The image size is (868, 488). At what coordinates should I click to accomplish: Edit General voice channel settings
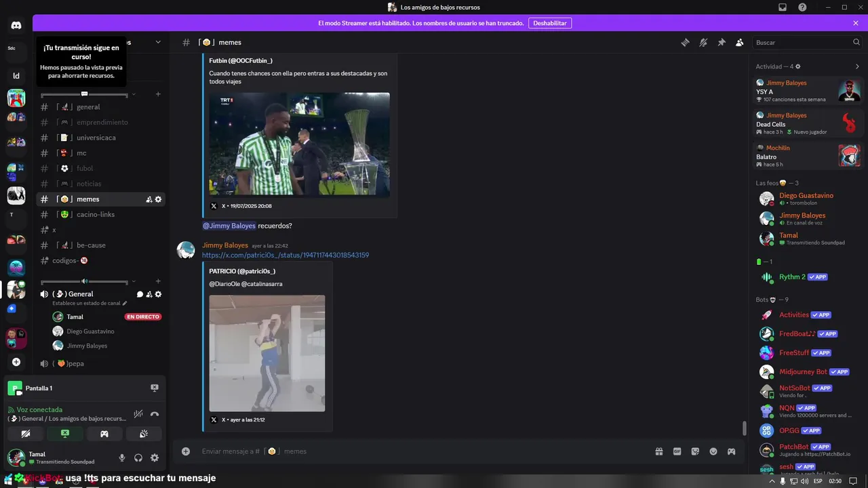pyautogui.click(x=159, y=294)
